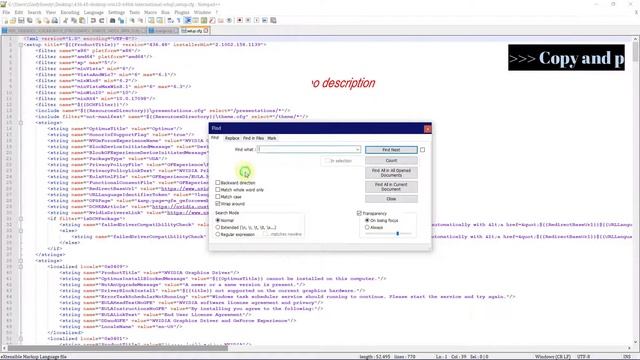640x360 pixels.
Task: Click the horizontal scrollbar at the editor bottom
Action: click(x=118, y=348)
